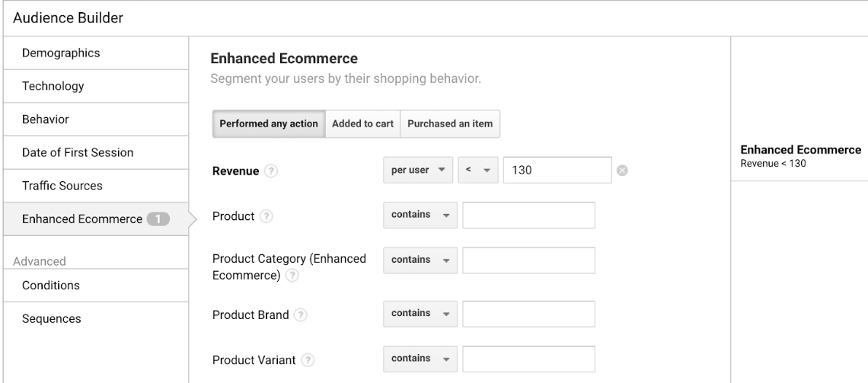The height and width of the screenshot is (383, 868).
Task: Open the per user dropdown
Action: pyautogui.click(x=418, y=170)
